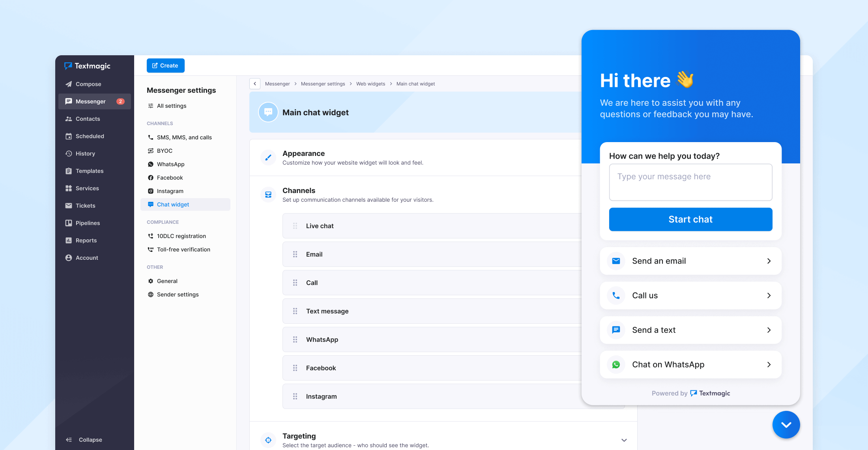Viewport: 868px width, 450px height.
Task: Click the Live chat drag handle
Action: click(x=295, y=226)
